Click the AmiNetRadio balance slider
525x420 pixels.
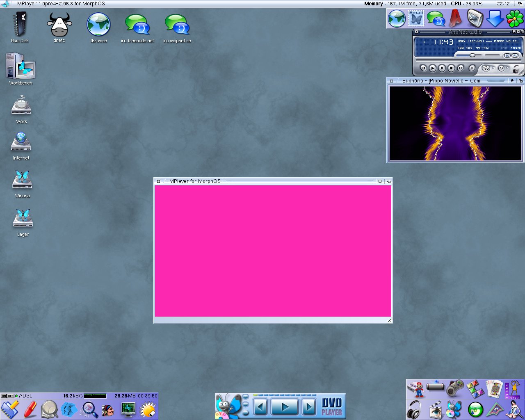[492, 55]
